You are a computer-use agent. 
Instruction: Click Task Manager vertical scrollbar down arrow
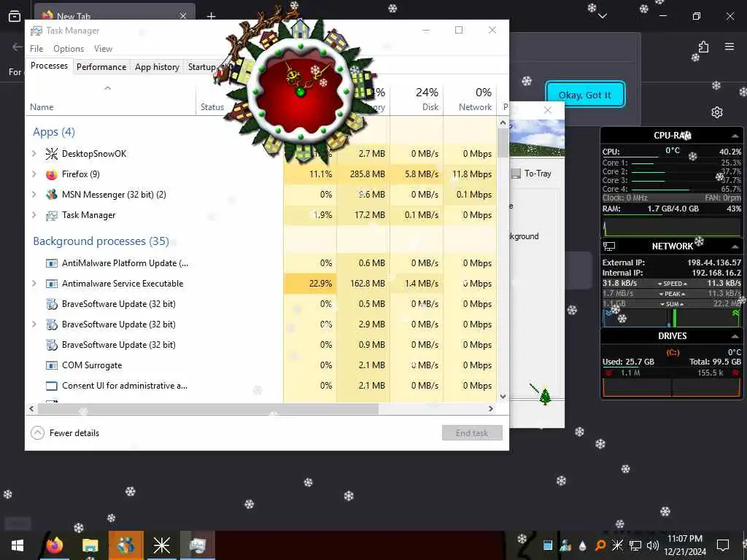coord(503,397)
